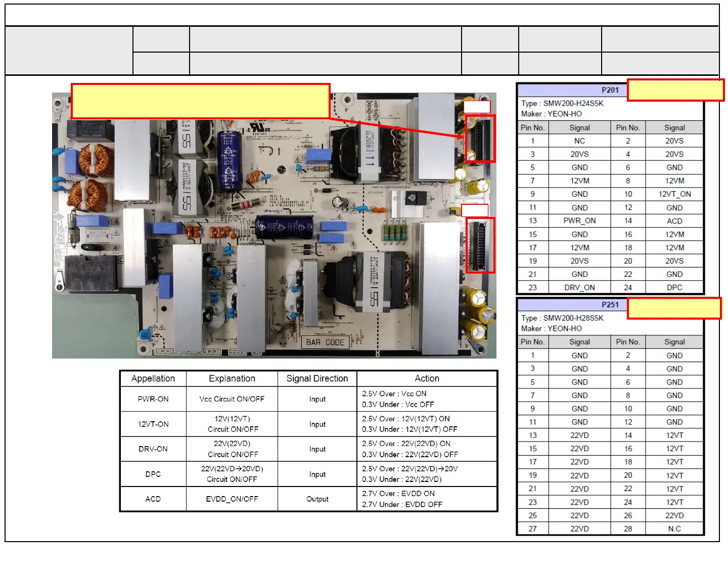This screenshot has height=575, width=728.
Task: Click pin number '28' in the P251 table
Action: (628, 528)
